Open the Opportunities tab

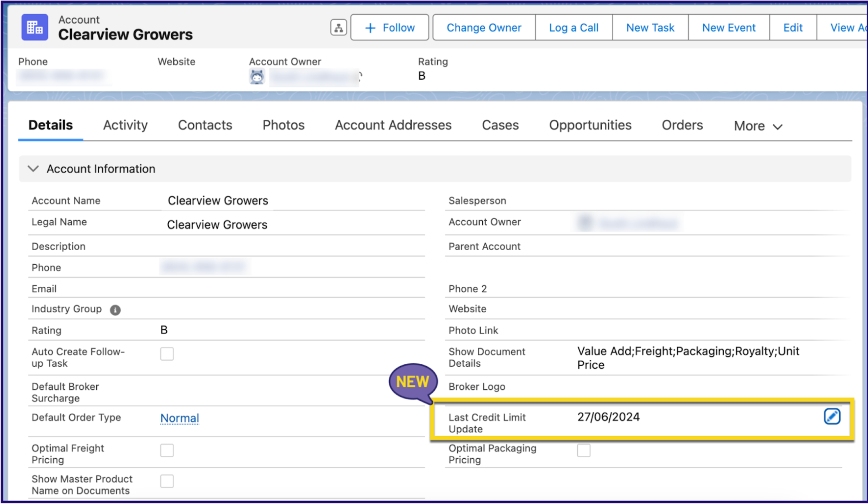coord(590,125)
